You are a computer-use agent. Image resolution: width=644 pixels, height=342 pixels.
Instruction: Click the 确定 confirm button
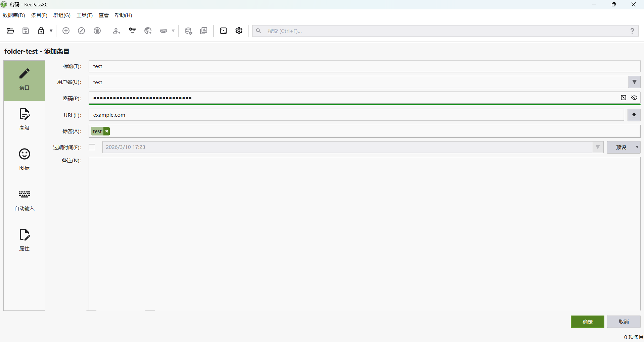pyautogui.click(x=587, y=322)
